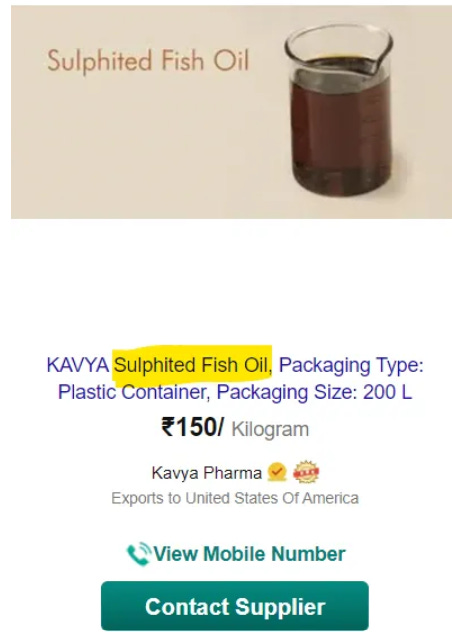Click the Kilogram unit label

[x=270, y=429]
